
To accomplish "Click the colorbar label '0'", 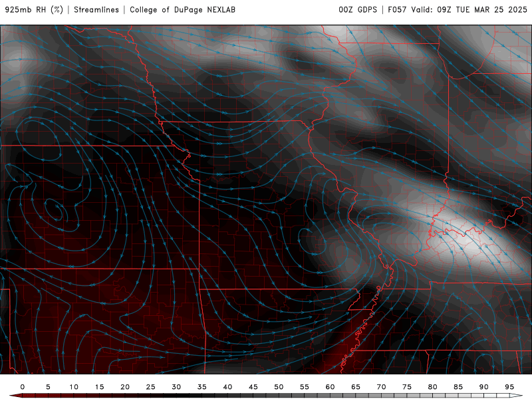I will (23, 387).
